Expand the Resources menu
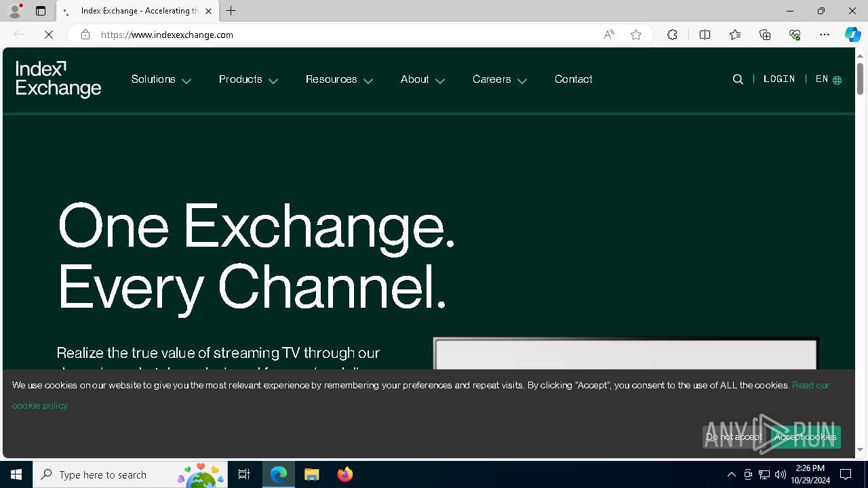 pos(339,79)
